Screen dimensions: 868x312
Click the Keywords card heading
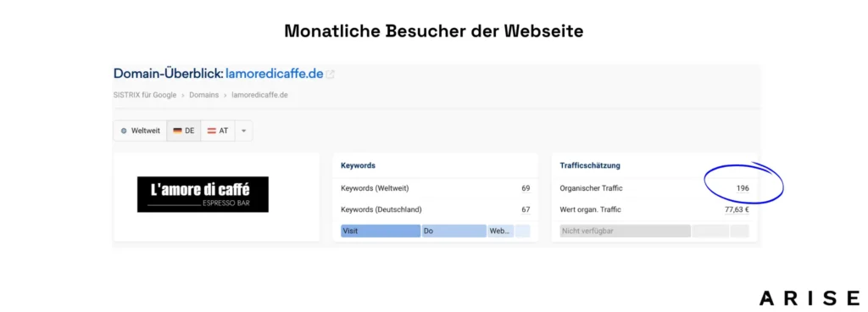click(358, 165)
